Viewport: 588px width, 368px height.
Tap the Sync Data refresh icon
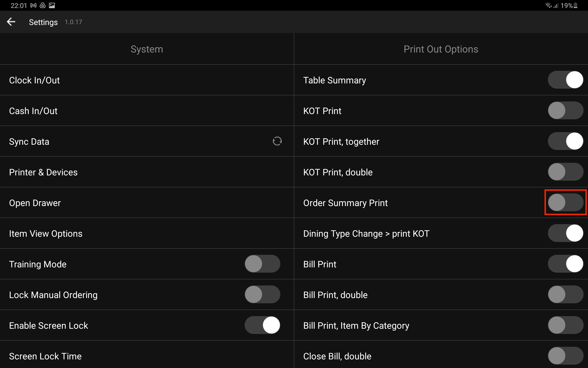click(x=277, y=141)
